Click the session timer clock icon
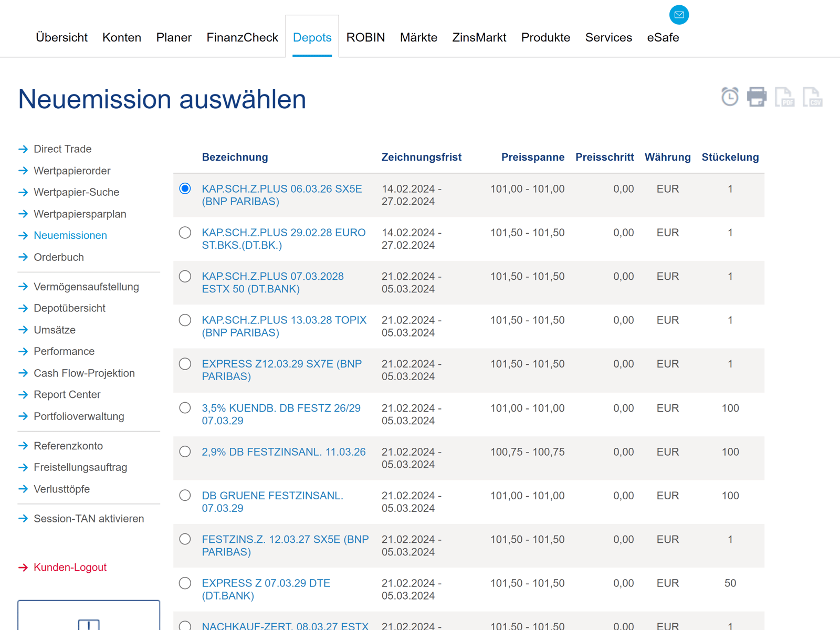 coord(730,97)
